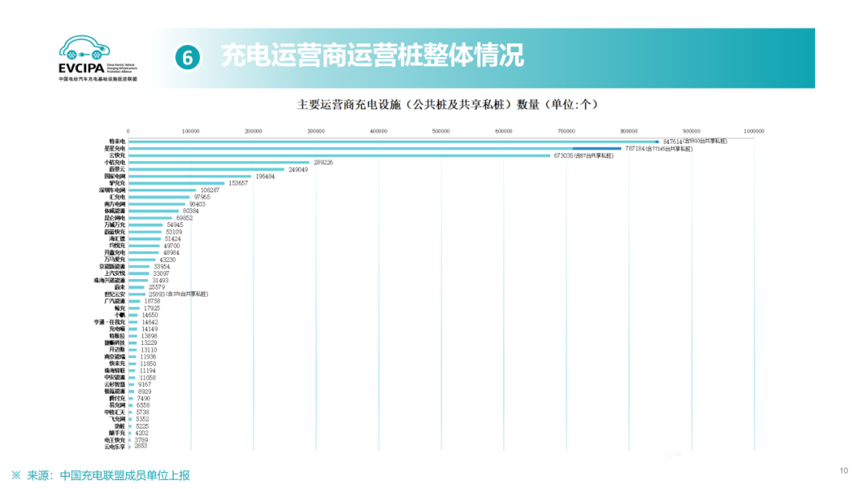
Task: Click the data value 9167
Action: 145,384
